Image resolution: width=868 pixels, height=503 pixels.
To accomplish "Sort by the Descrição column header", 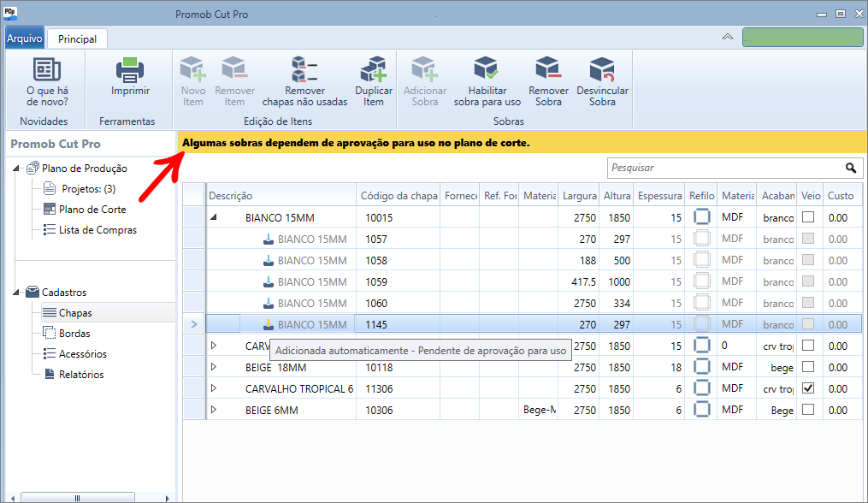I will tap(281, 196).
